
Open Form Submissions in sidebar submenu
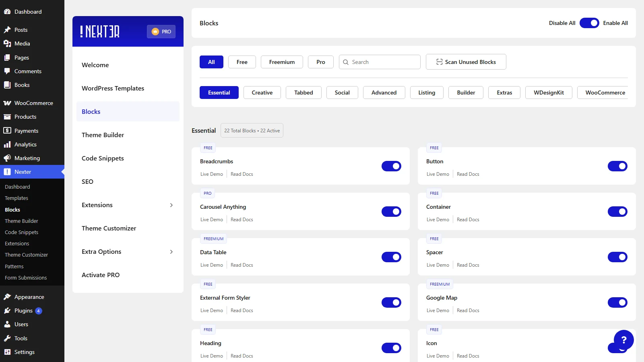coord(26,278)
